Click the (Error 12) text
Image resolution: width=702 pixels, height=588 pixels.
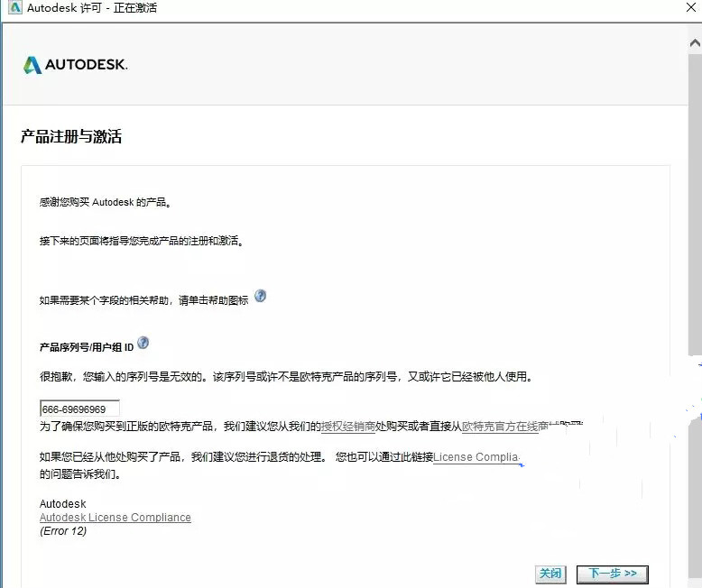62,531
